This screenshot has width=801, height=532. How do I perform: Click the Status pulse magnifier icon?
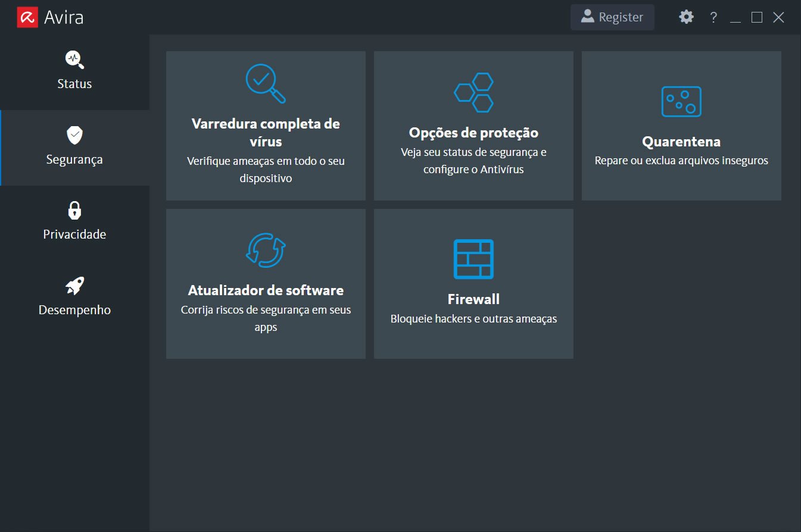74,60
